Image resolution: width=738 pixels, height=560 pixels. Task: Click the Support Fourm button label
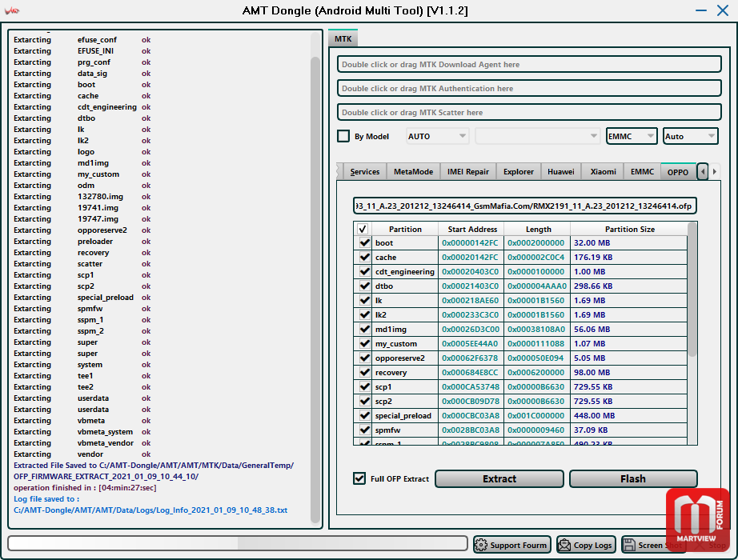(x=518, y=545)
